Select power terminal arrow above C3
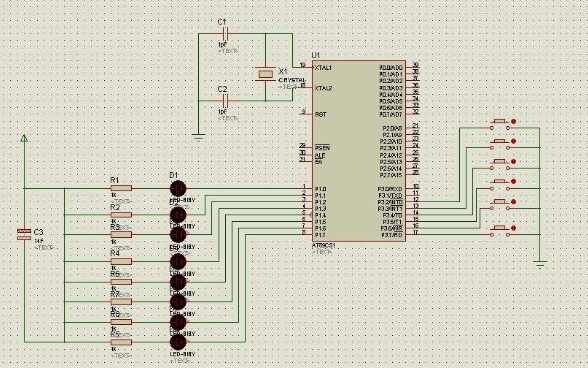 [24, 139]
